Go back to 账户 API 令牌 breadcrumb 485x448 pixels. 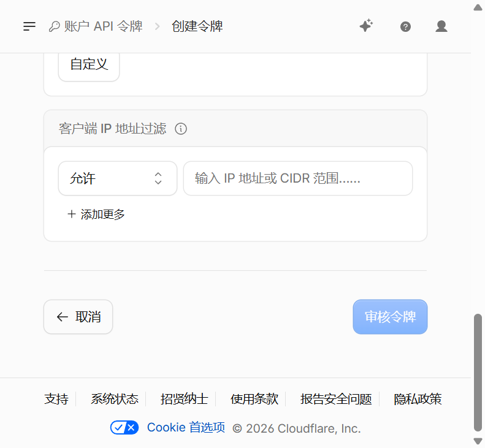pos(103,26)
